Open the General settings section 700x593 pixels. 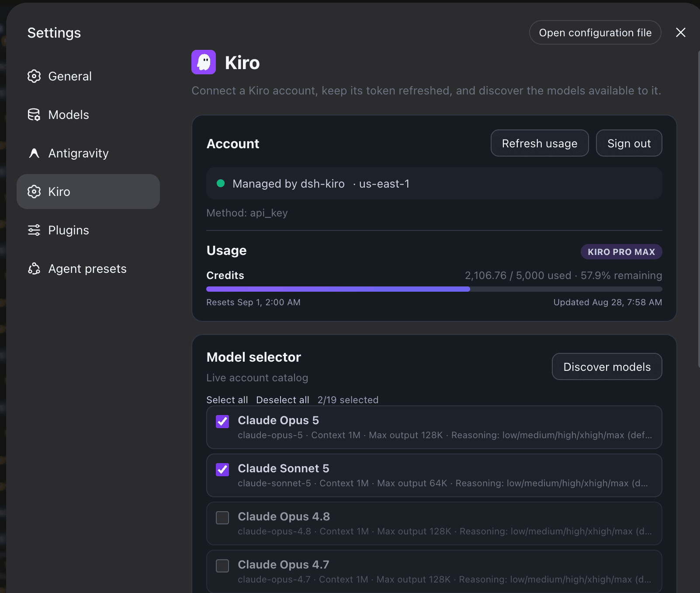pos(88,76)
